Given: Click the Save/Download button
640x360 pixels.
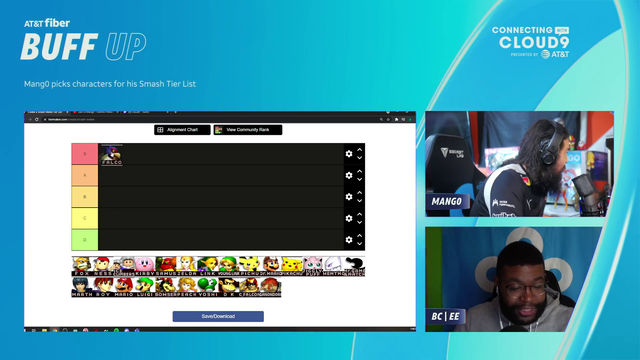Looking at the screenshot, I should click(x=218, y=316).
